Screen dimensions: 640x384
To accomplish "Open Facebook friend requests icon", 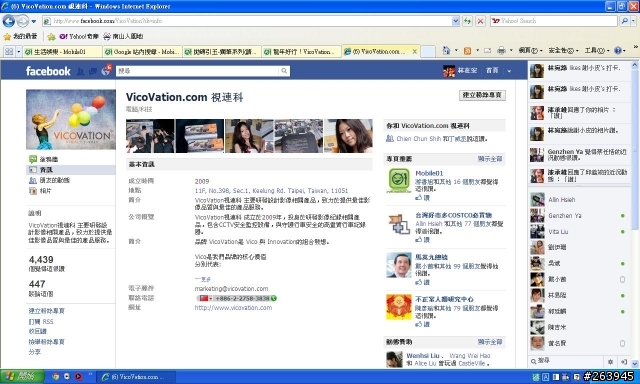I will click(80, 71).
